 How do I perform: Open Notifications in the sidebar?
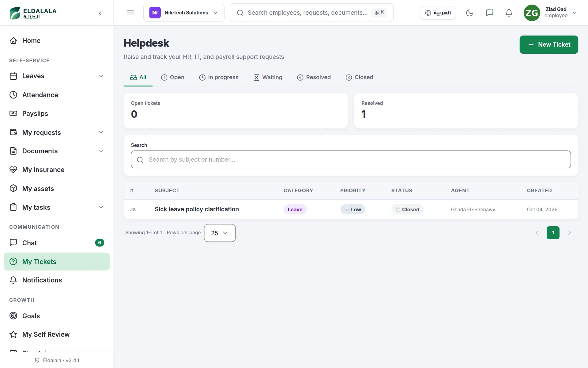point(57,280)
